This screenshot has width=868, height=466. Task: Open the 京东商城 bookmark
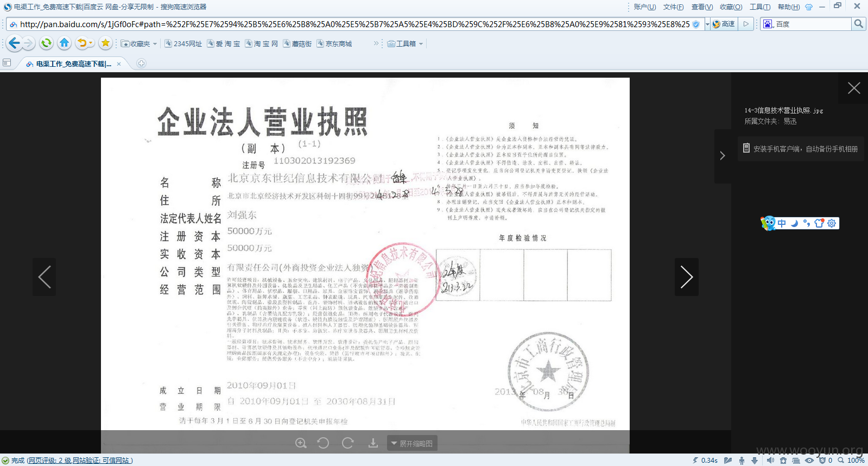[334, 43]
